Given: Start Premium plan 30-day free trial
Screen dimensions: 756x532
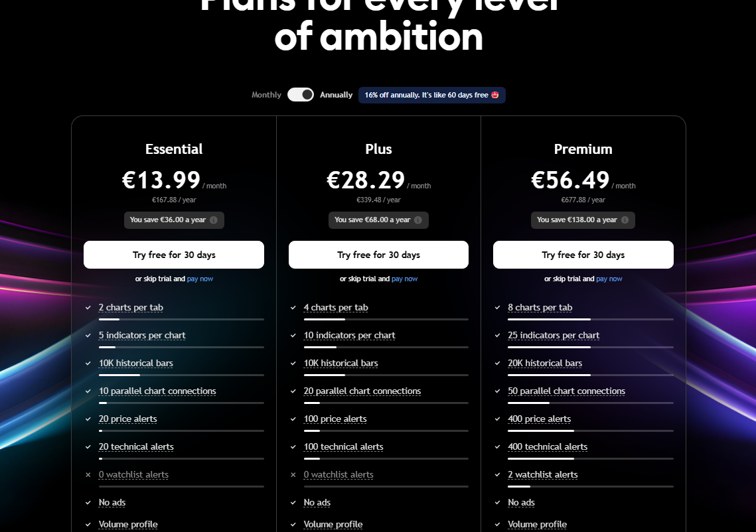Looking at the screenshot, I should point(583,255).
